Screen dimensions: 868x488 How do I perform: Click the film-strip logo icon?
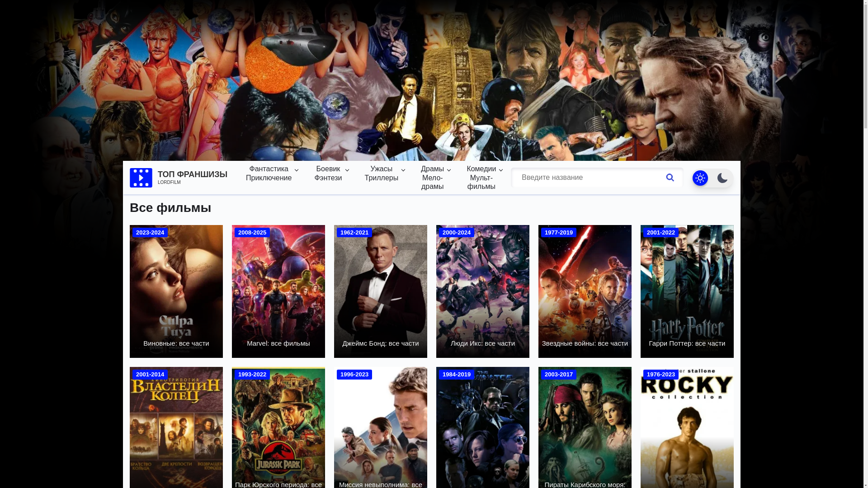pos(141,178)
